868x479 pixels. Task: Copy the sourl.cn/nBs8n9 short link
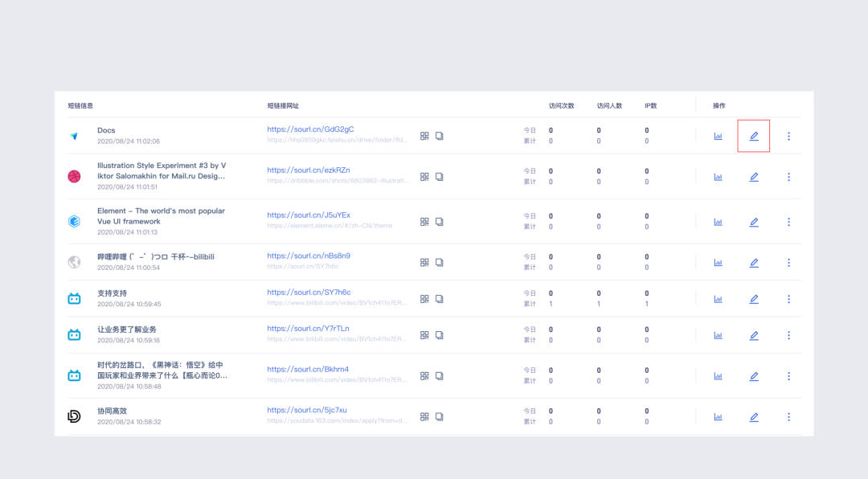click(440, 263)
